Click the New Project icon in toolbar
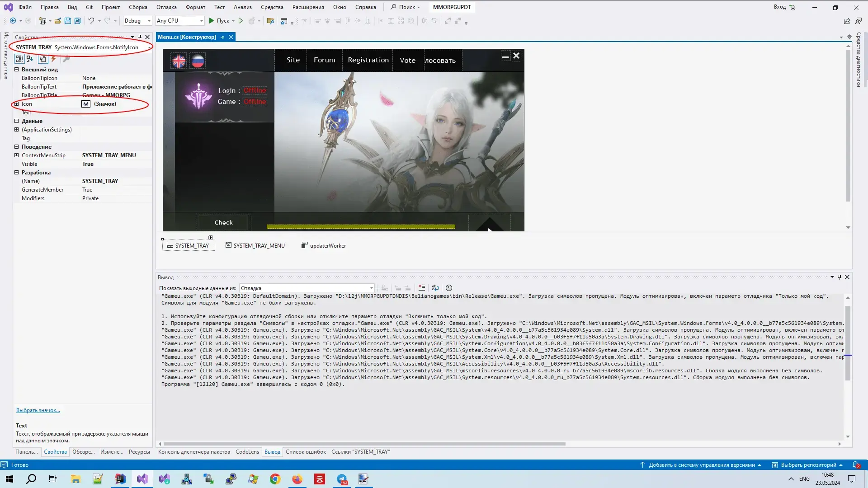868x488 pixels. [42, 21]
